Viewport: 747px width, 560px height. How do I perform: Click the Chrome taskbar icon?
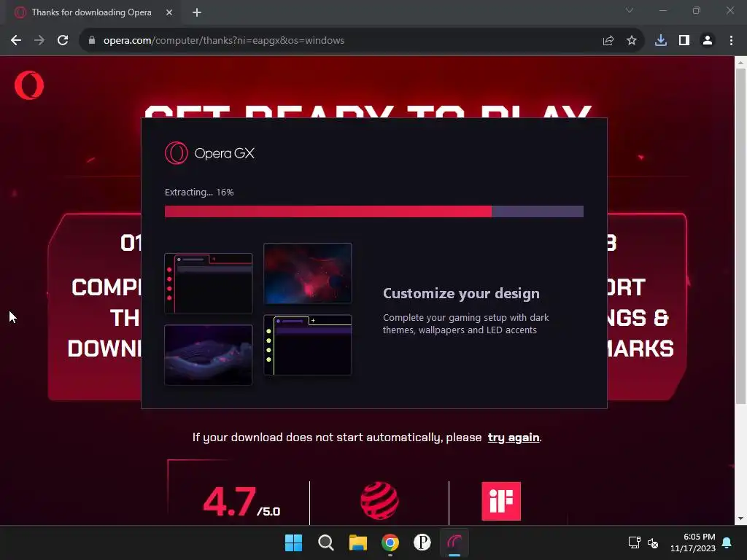pos(390,542)
